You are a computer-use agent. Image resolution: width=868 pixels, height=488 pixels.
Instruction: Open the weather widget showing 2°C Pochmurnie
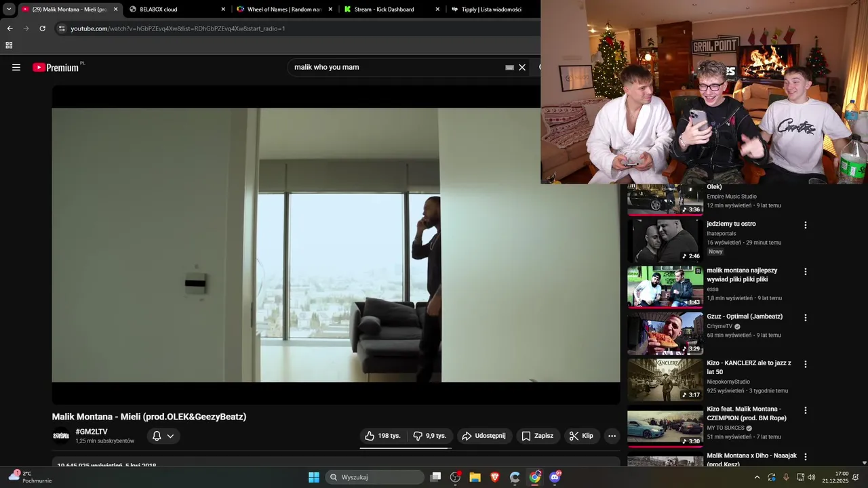tap(30, 477)
